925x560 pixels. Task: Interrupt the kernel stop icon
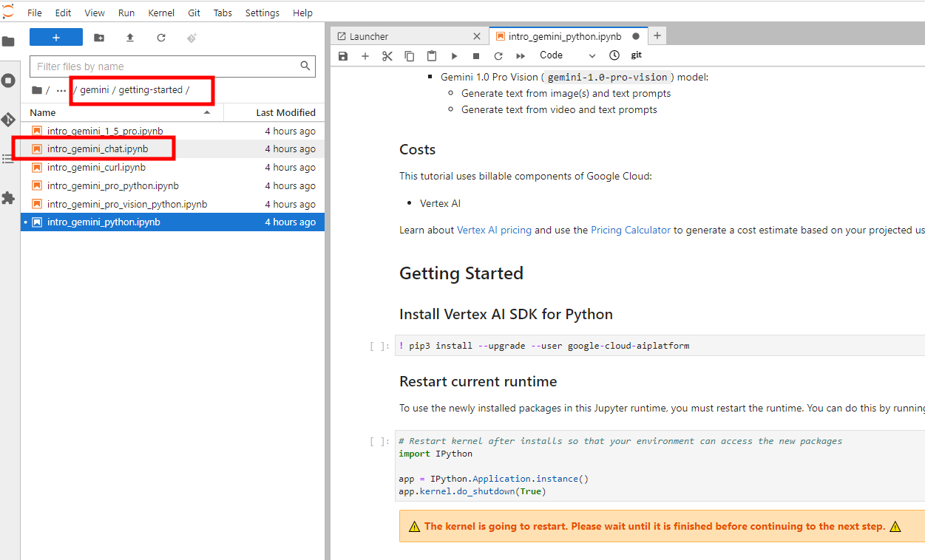click(476, 55)
